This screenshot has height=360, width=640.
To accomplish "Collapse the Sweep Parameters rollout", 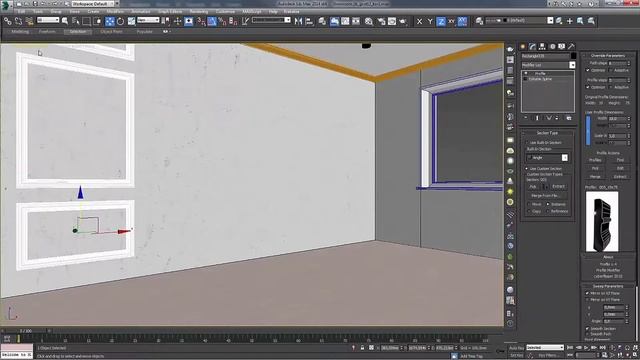I will 608,286.
